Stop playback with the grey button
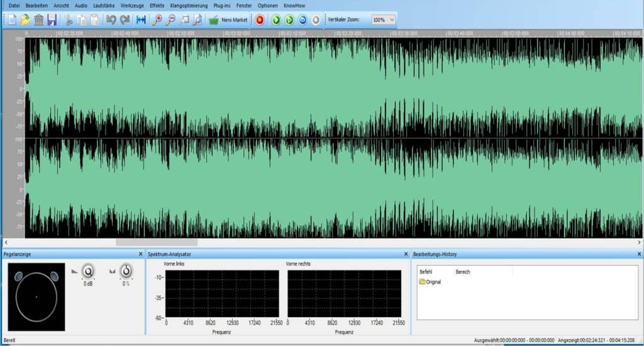The image size is (644, 346). [316, 20]
